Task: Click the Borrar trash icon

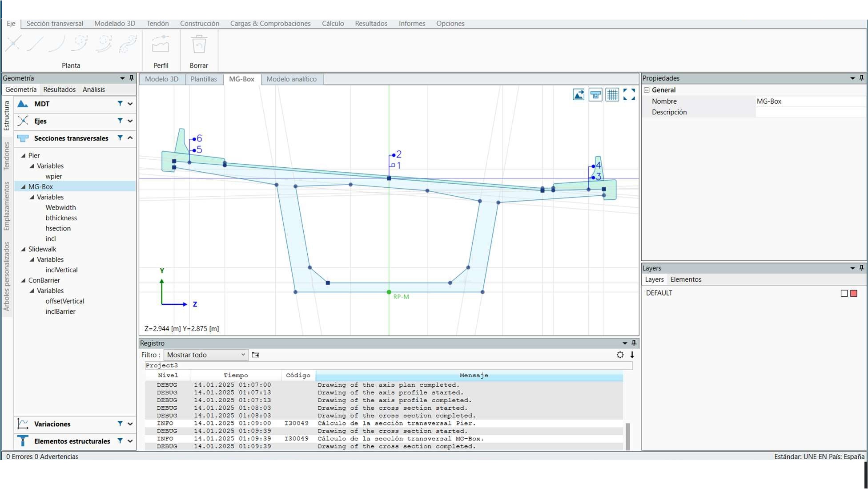Action: coord(199,45)
